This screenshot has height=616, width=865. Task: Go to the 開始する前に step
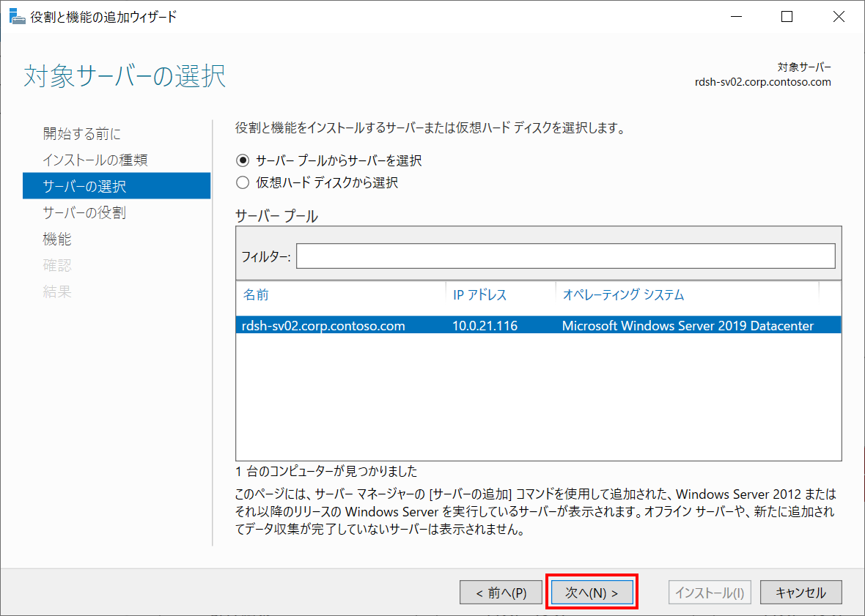coord(83,133)
